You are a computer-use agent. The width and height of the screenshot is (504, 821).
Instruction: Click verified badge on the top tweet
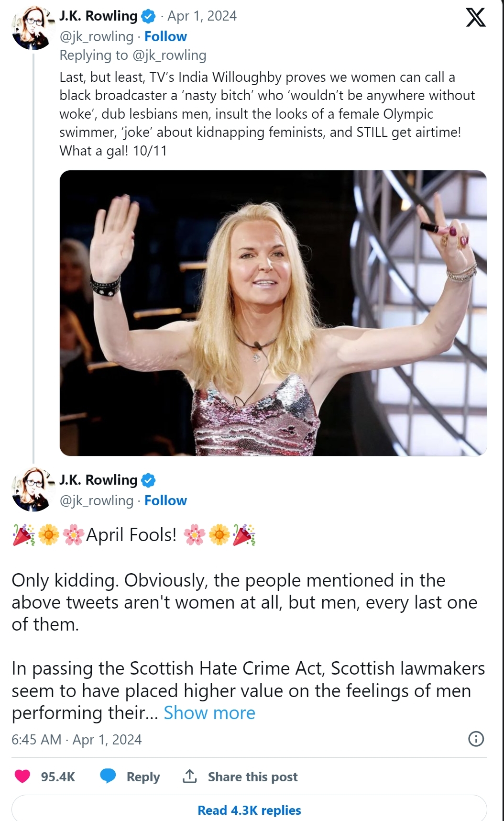tap(149, 16)
